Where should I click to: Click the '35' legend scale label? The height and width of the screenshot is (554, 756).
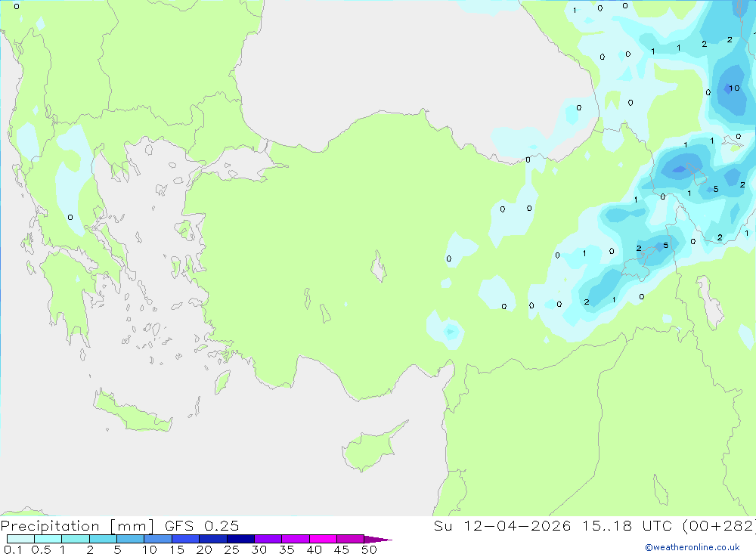287,549
